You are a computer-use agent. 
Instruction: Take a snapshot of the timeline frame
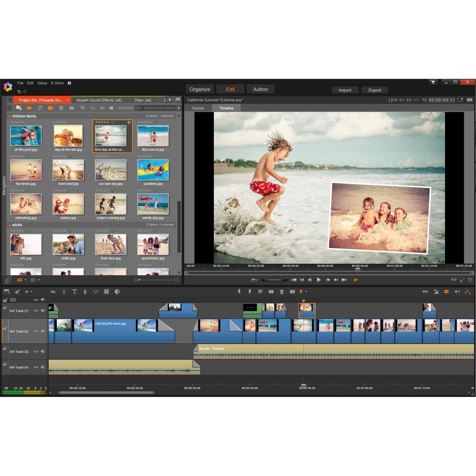point(293,292)
